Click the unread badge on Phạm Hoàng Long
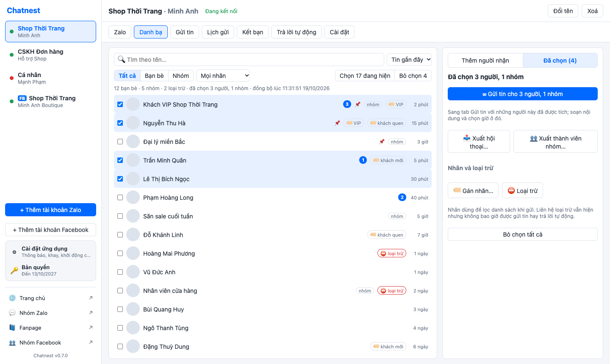Viewport: 610px width, 364px height. [402, 197]
